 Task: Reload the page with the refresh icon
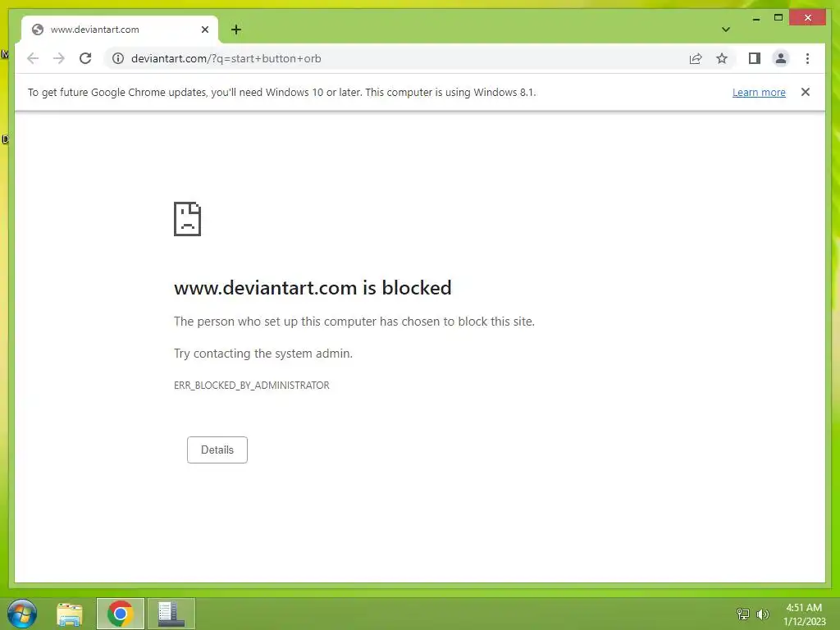tap(85, 58)
